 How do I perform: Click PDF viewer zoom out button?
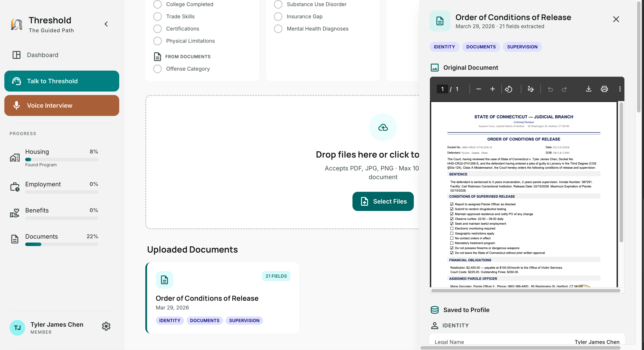tap(478, 89)
